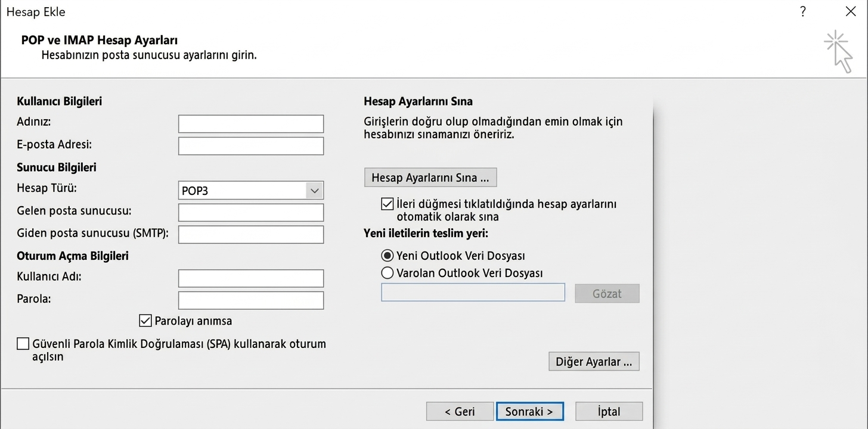Focus the E-posta Adresi input field
The height and width of the screenshot is (429, 868).
[x=251, y=146]
